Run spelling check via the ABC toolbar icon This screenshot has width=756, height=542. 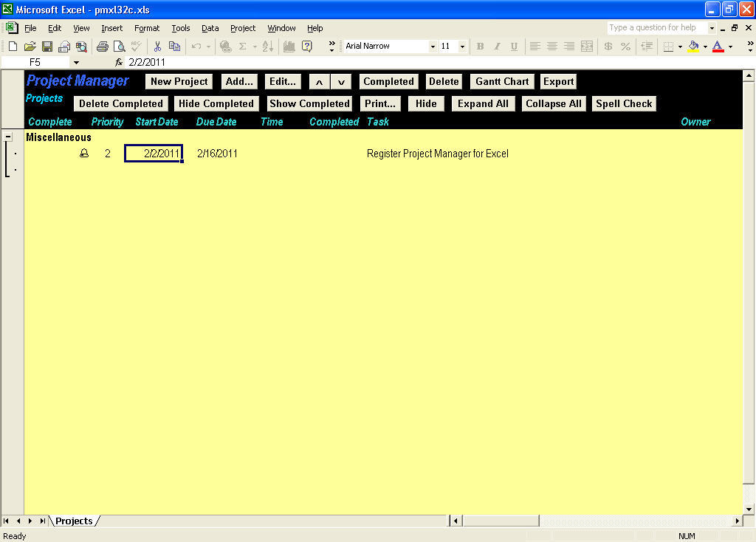[134, 46]
